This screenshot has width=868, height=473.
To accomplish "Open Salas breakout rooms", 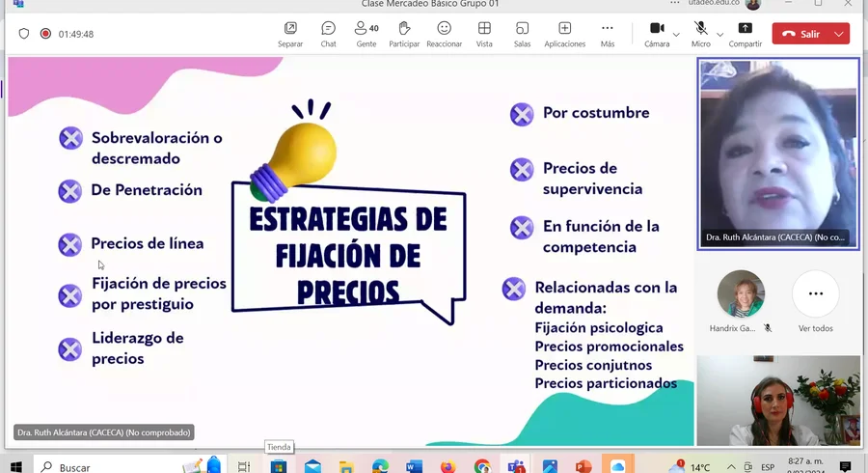I will click(522, 34).
